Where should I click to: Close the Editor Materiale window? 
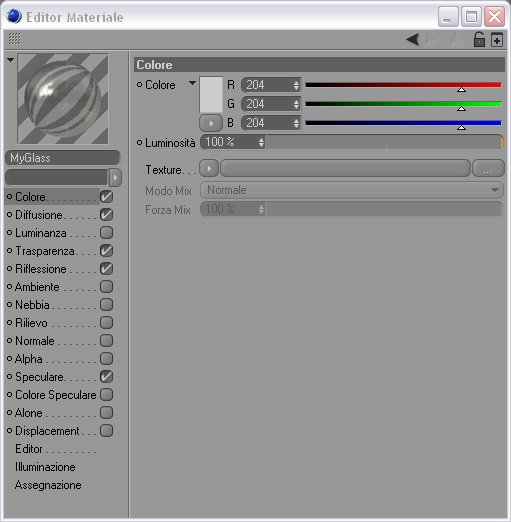pos(494,16)
